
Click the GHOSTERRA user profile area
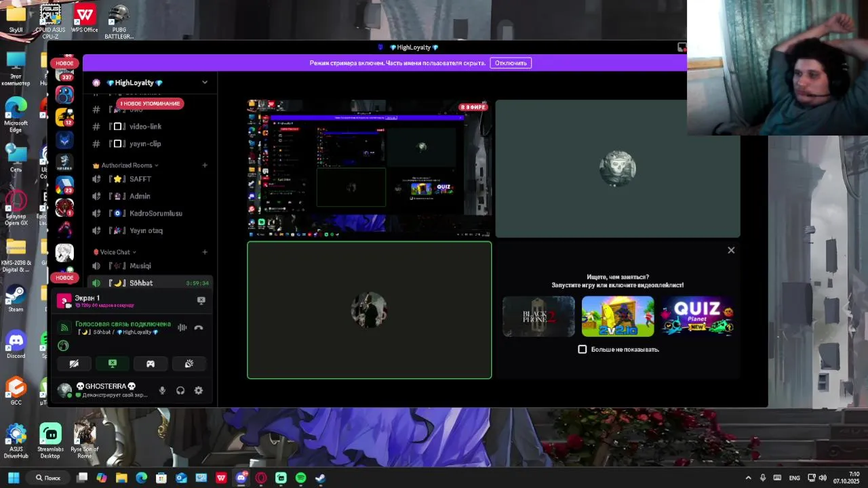104,390
